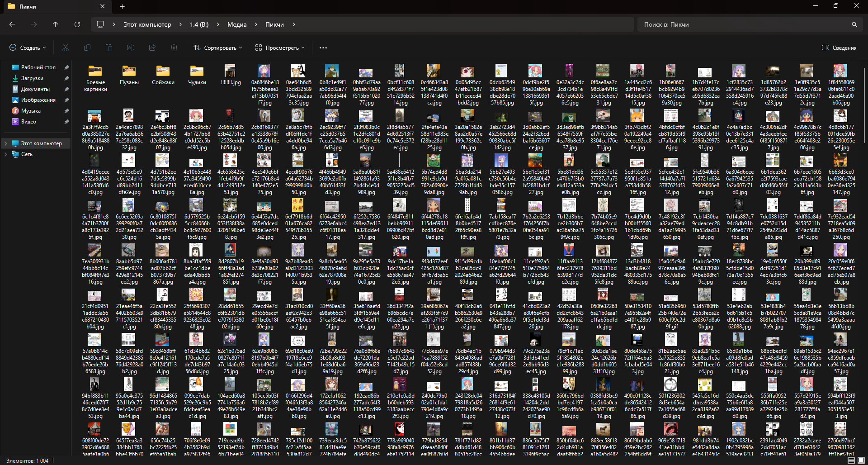Open Загрузки in sidebar
This screenshot has height=465, width=868.
click(32, 78)
